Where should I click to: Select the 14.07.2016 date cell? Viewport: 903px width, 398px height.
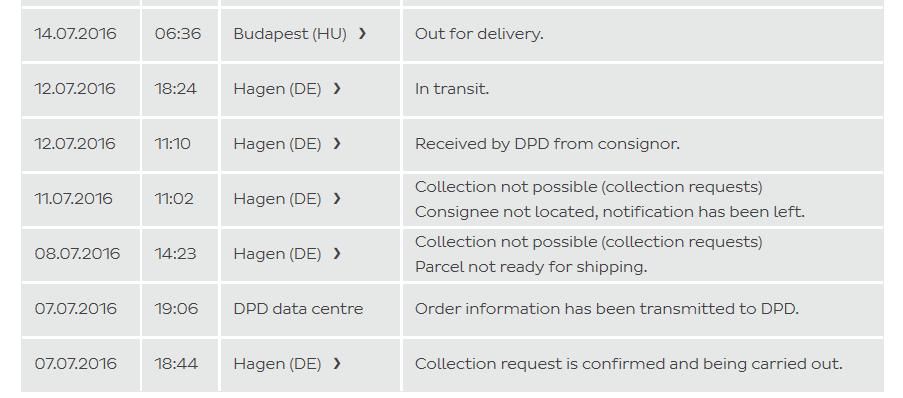coord(81,34)
